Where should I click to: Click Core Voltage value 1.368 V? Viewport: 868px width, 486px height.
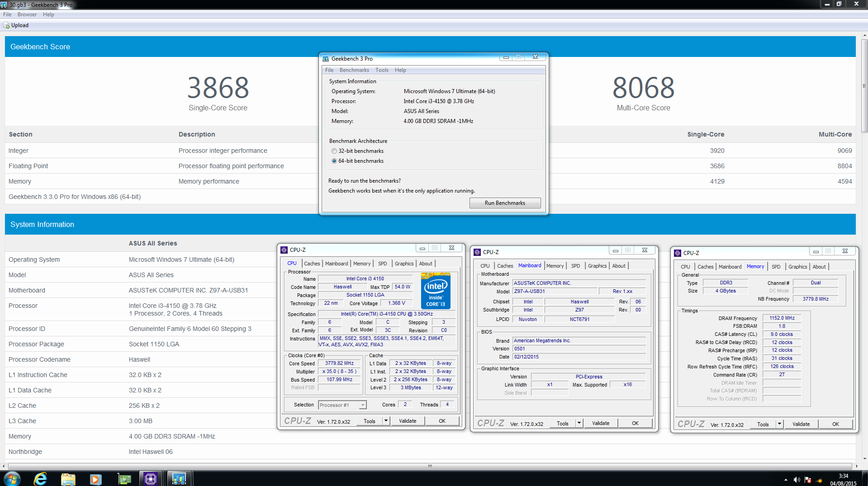tap(397, 303)
